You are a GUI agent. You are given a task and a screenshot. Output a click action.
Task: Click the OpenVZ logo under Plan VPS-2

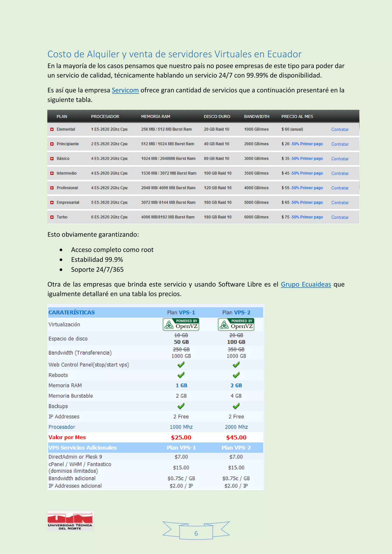coord(236,324)
